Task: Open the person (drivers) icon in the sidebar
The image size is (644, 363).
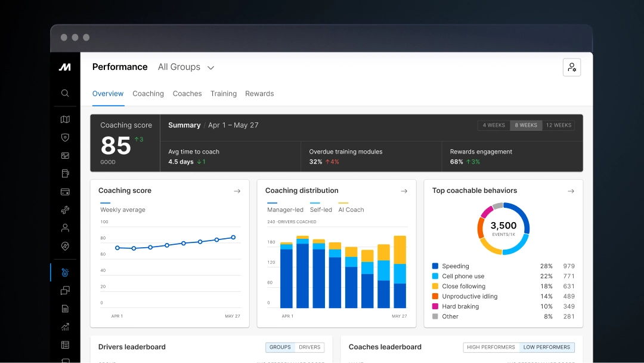Action: (65, 227)
